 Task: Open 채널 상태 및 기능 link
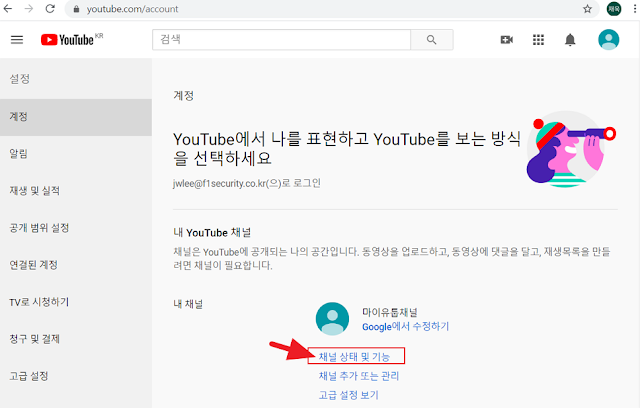click(x=354, y=357)
